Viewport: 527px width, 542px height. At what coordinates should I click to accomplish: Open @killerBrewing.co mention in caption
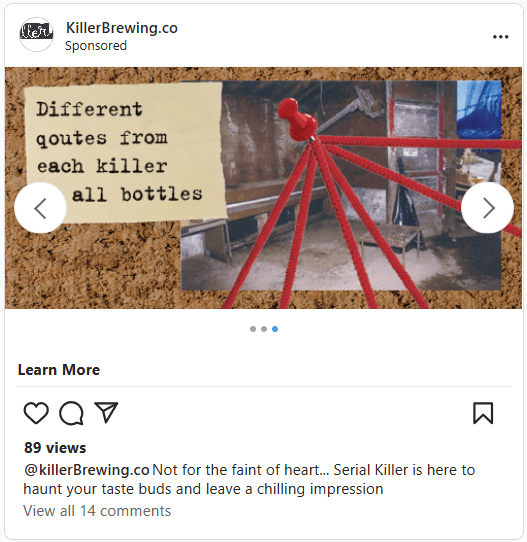click(87, 470)
